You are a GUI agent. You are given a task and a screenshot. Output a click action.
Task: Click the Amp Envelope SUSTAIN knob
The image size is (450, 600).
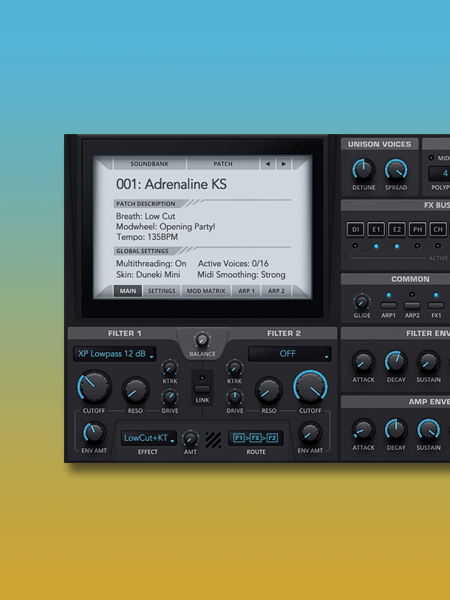(429, 430)
